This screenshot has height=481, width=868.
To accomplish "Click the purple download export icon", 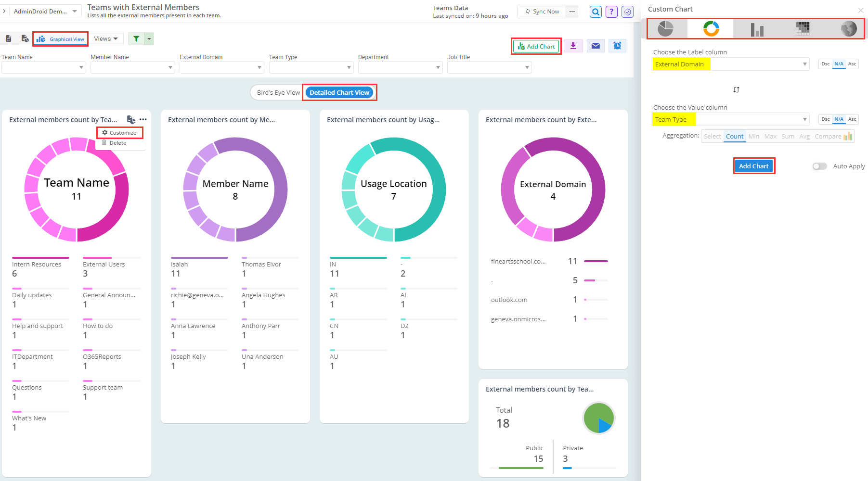I will (x=573, y=46).
